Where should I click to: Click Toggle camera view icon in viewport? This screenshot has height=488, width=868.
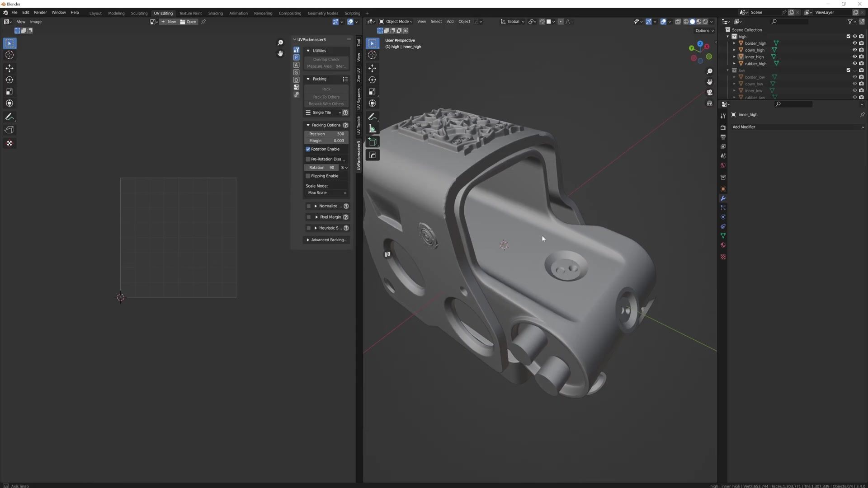pos(709,93)
